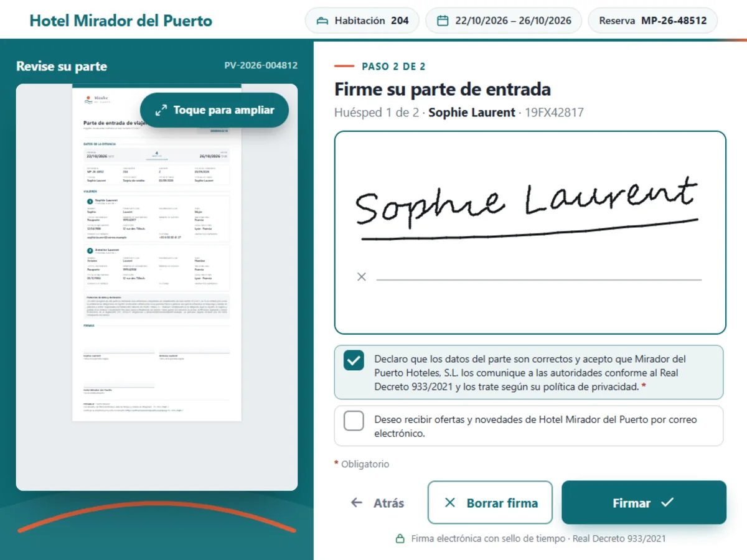Viewport: 747px width, 560px height.
Task: Click the padlock icon by Firma electrónica
Action: pyautogui.click(x=400, y=539)
